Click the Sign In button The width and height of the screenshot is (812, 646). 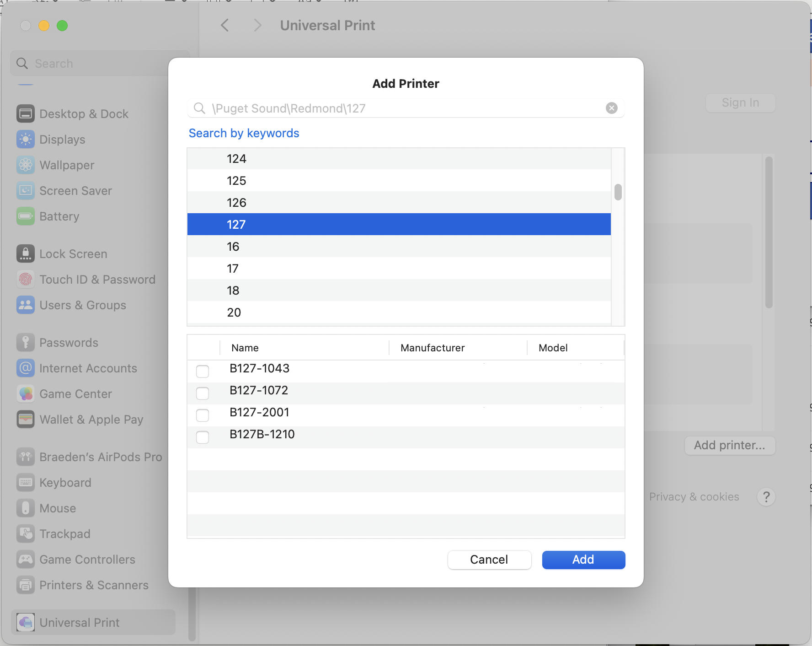pyautogui.click(x=740, y=102)
